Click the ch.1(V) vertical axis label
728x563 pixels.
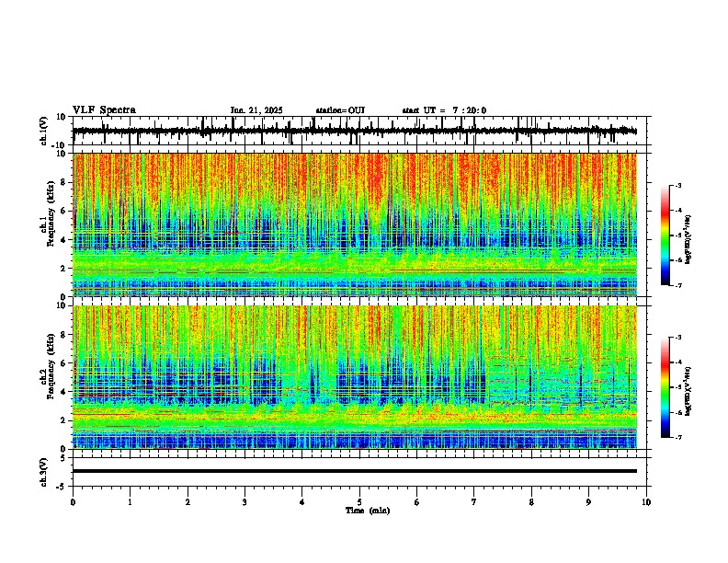click(x=44, y=131)
